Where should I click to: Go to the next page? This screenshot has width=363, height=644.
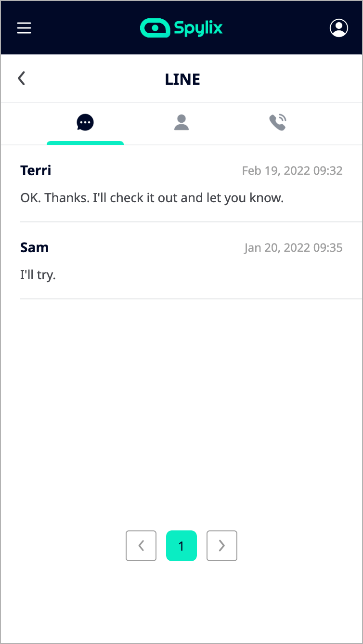coord(222,546)
